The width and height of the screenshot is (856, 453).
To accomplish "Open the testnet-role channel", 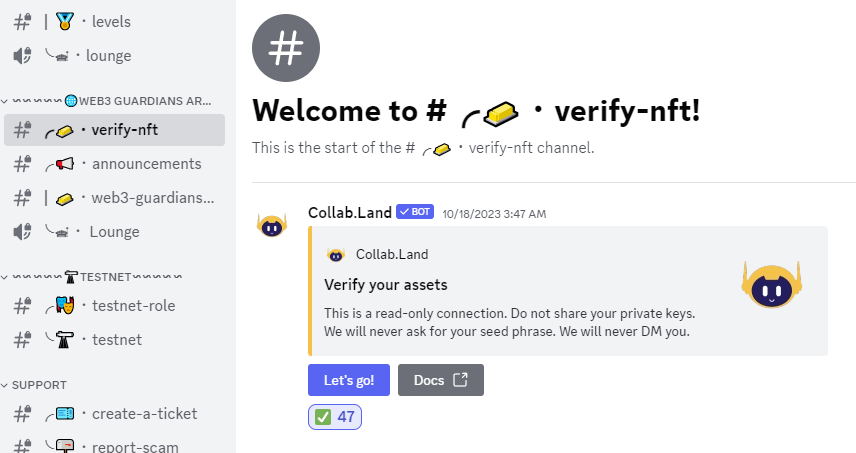I will (x=114, y=306).
